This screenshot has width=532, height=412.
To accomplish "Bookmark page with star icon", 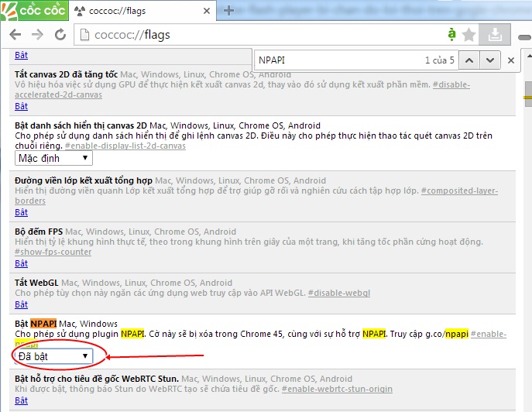I will pos(469,35).
